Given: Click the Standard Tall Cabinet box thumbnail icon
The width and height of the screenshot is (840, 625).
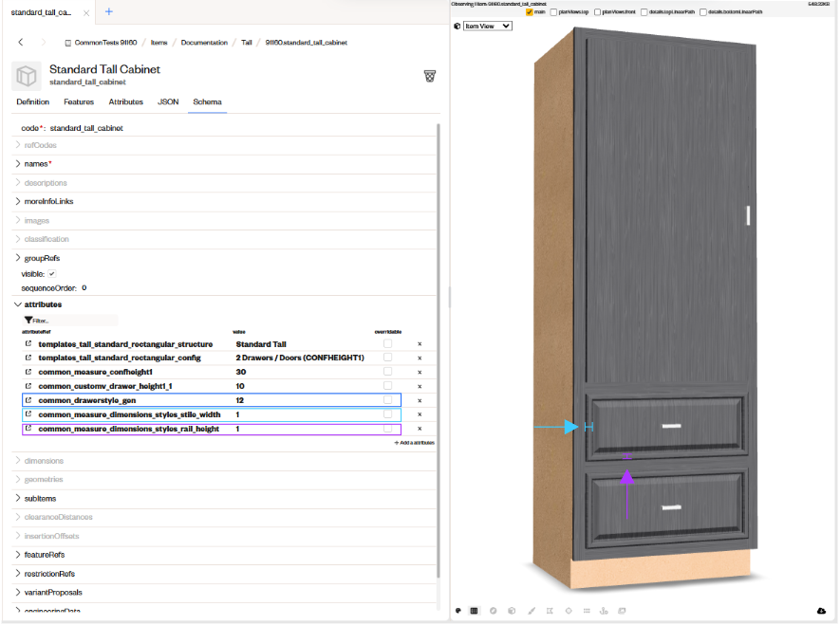Looking at the screenshot, I should (26, 76).
